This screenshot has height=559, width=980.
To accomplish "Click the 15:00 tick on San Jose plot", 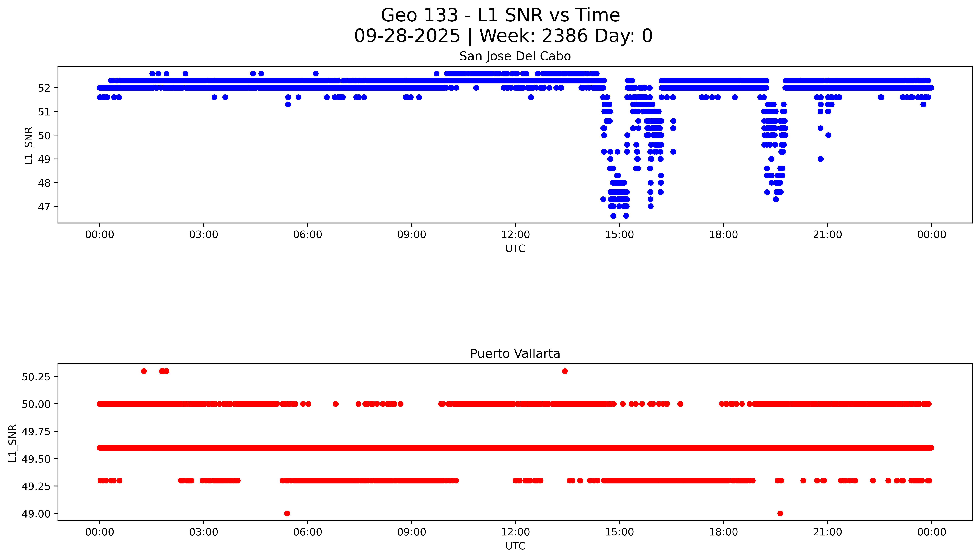I will coord(619,235).
